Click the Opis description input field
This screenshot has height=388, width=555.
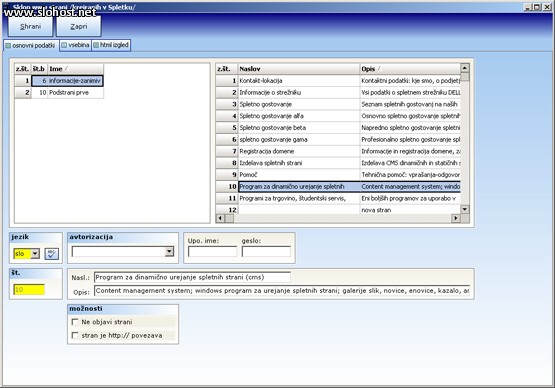click(x=282, y=291)
